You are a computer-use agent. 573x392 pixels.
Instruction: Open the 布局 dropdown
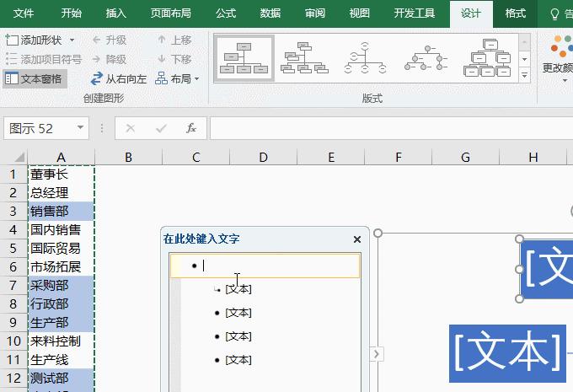click(177, 78)
